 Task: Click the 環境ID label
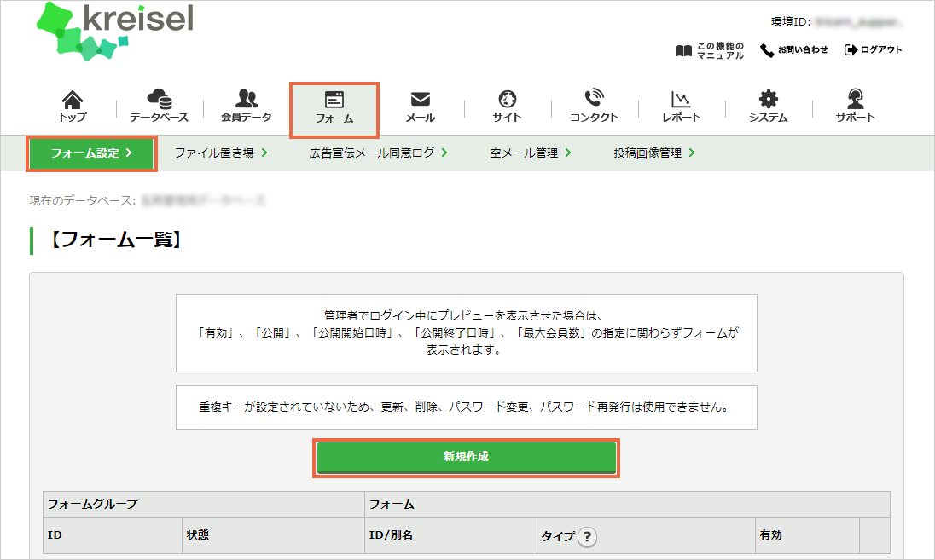tap(791, 22)
